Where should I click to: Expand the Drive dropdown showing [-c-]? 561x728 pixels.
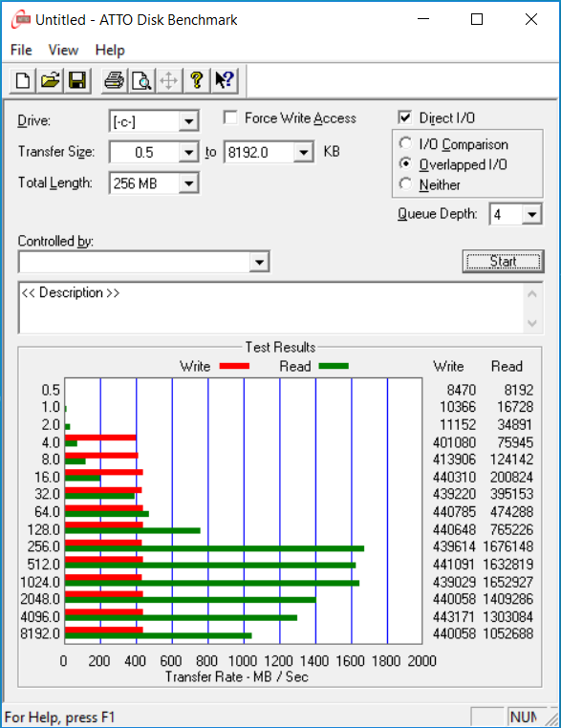188,121
